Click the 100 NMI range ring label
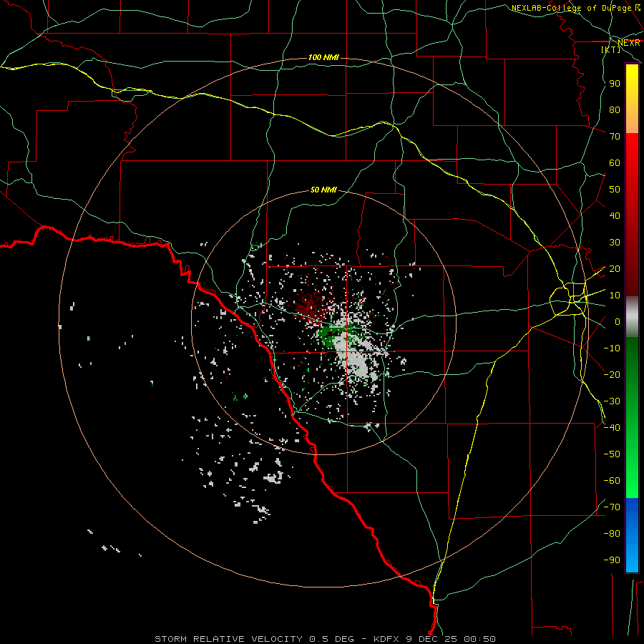644x644 pixels. tap(323, 57)
